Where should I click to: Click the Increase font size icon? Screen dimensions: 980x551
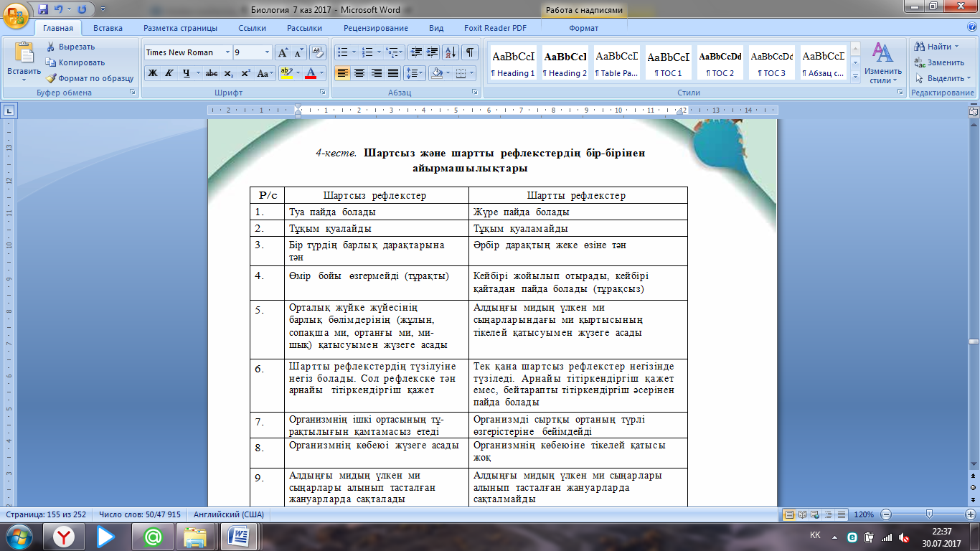point(283,52)
